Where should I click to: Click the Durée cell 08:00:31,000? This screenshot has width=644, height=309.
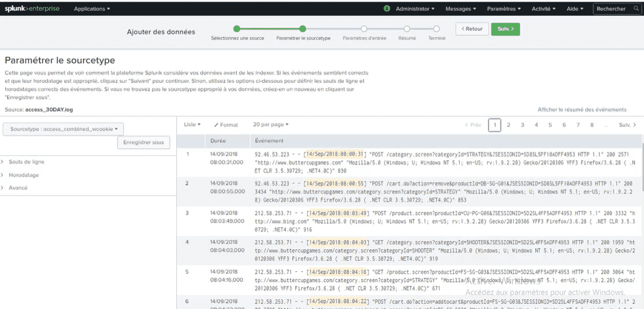click(228, 162)
